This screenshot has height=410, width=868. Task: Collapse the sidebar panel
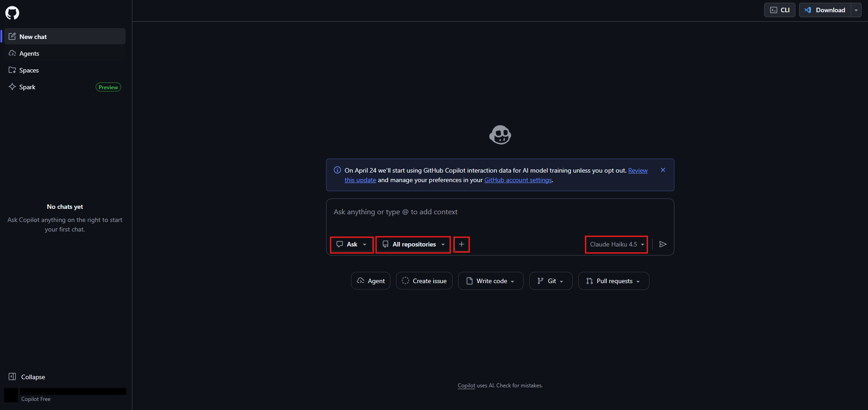(27, 377)
